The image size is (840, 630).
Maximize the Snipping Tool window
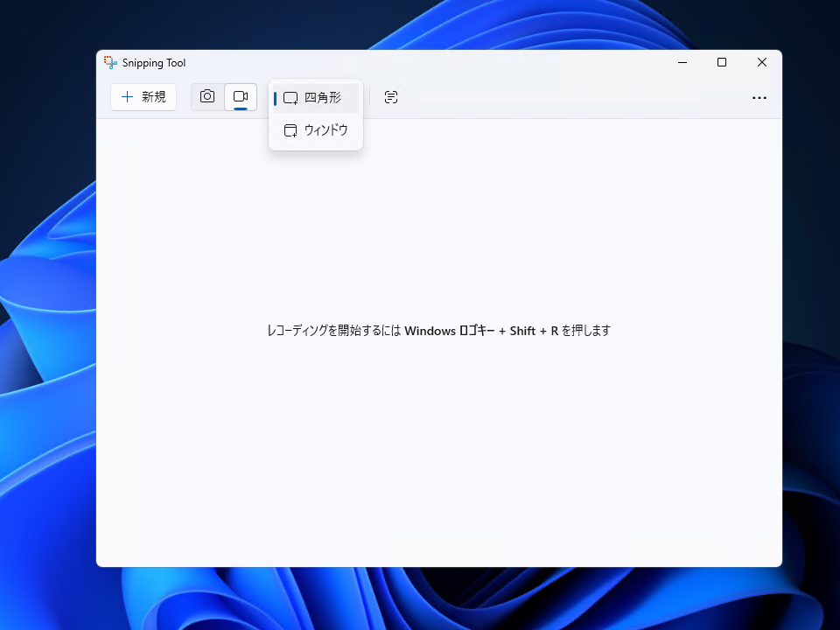(721, 62)
